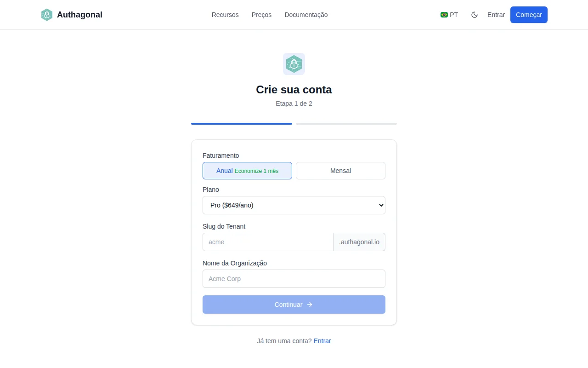
Task: Click the blue Começar button
Action: 529,15
